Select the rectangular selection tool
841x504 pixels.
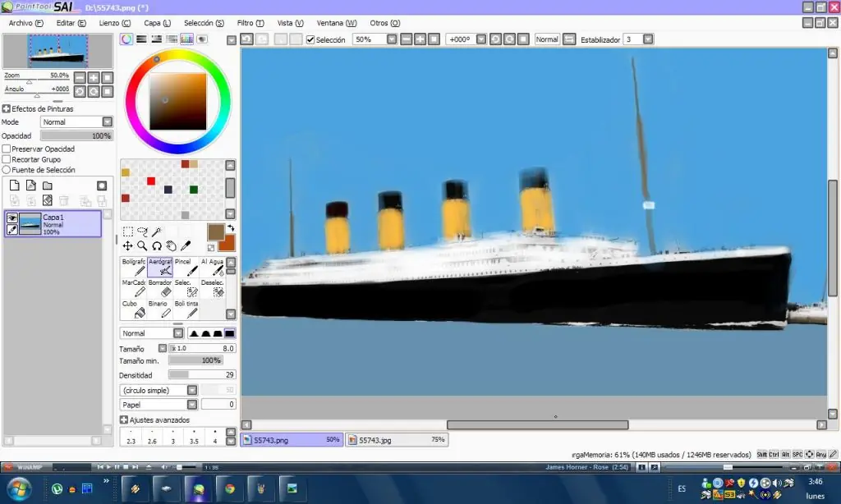pos(127,231)
